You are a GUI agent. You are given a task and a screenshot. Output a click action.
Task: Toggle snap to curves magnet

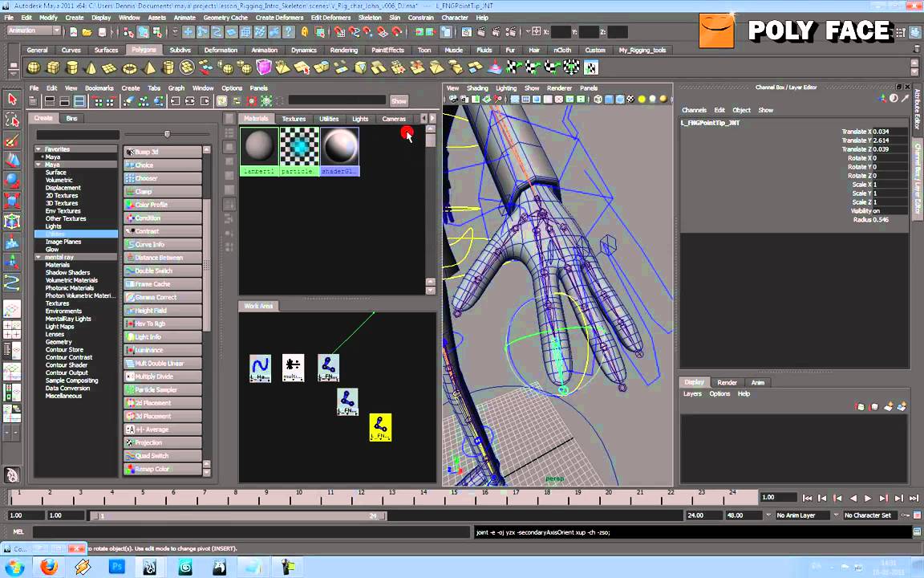coord(354,32)
